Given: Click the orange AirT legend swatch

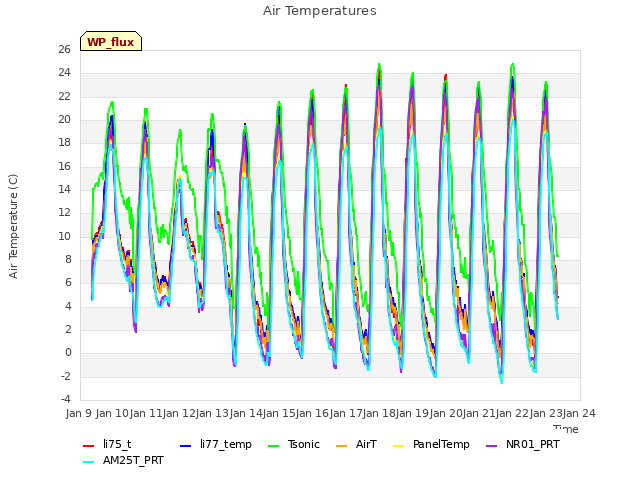Looking at the screenshot, I should coord(342,446).
